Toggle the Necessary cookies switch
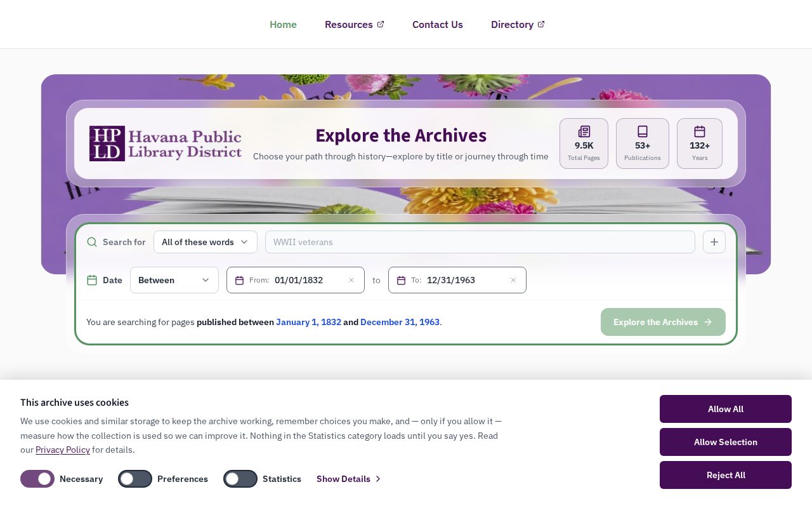This screenshot has height=508, width=812. click(x=37, y=479)
